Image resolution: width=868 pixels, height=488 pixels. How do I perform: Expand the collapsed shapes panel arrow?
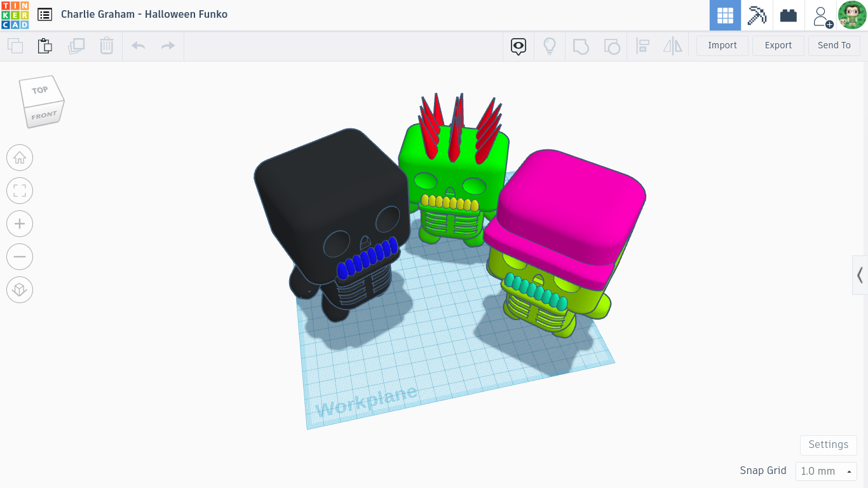860,275
